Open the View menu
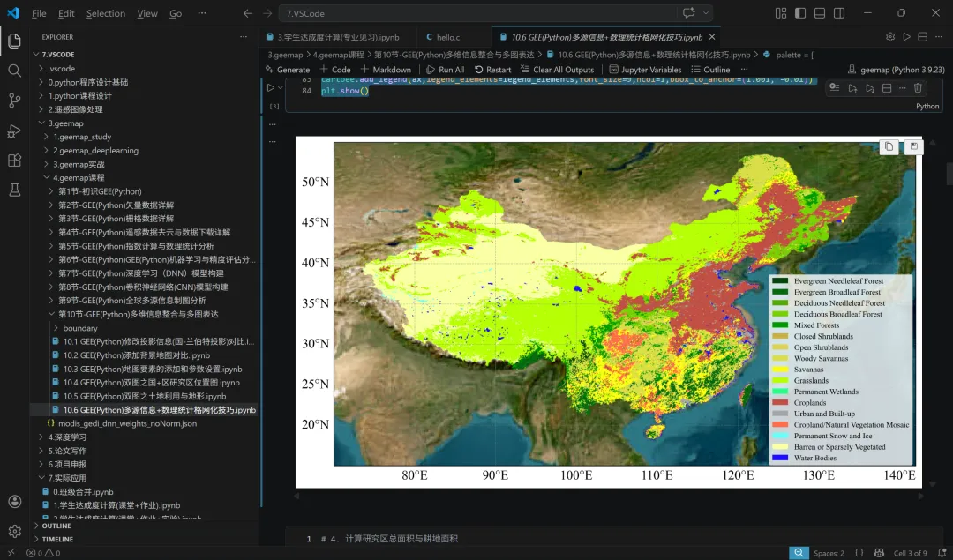953x560 pixels. (147, 12)
